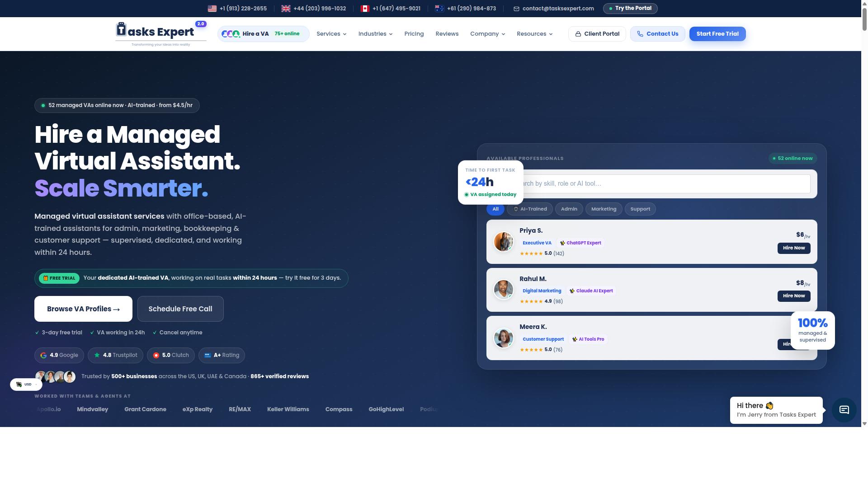Open the Client Portal button
Screen dimensions: 868x488
click(x=597, y=34)
